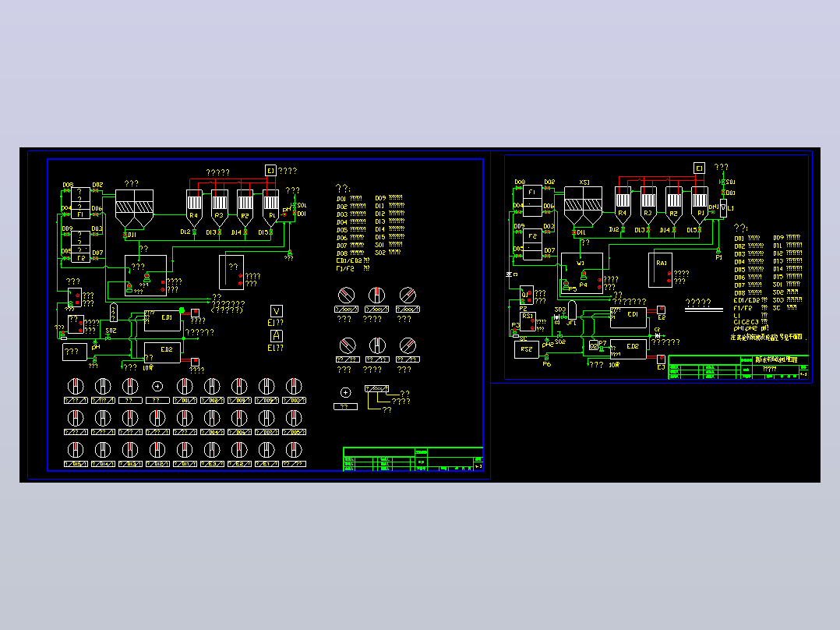This screenshot has width=840, height=630.
Task: Select plus-circle lamp between the selector switches
Action: click(x=157, y=386)
